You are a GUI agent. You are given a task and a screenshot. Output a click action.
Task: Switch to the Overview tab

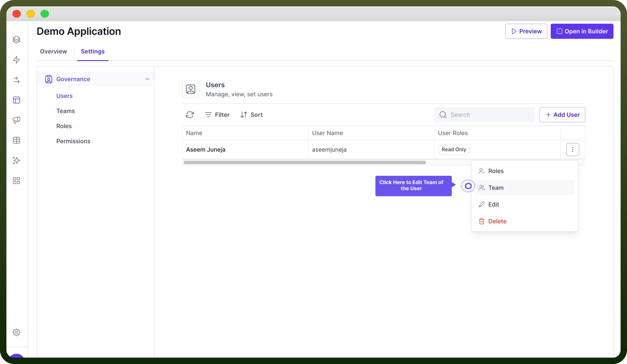coord(53,51)
